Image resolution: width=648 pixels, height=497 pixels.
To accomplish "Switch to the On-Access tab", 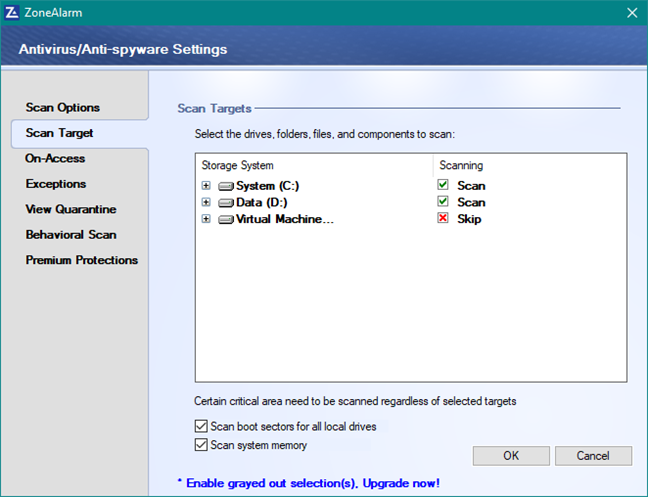I will [x=55, y=158].
